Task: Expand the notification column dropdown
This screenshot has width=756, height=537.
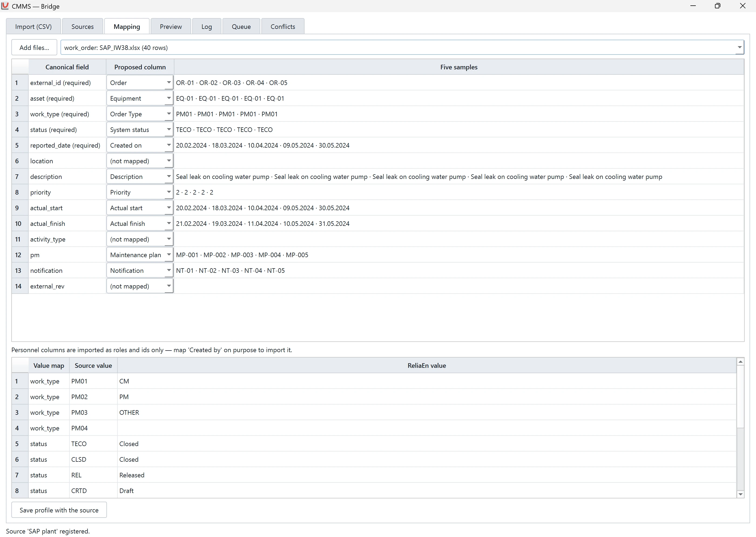Action: coord(140,270)
